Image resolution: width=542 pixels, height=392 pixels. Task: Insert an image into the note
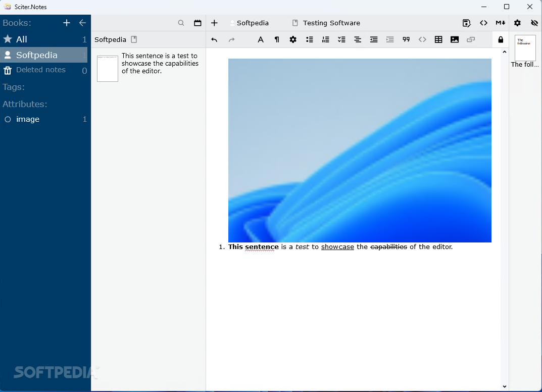tap(455, 40)
